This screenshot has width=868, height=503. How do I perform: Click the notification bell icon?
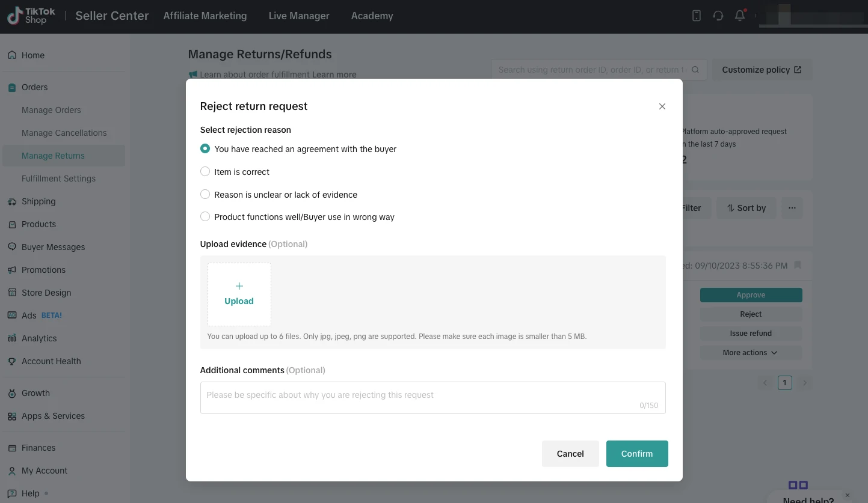(740, 16)
